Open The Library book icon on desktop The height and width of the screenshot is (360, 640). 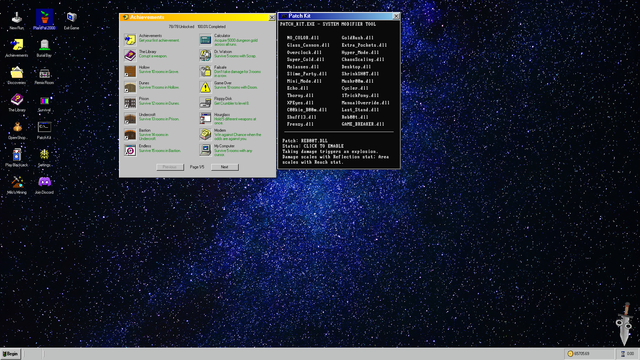(x=17, y=102)
